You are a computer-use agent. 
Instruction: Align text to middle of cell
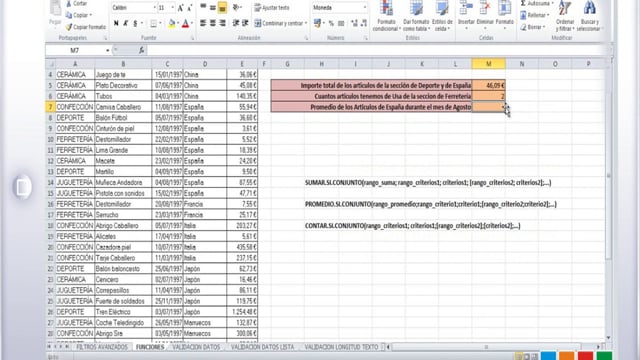(x=213, y=7)
